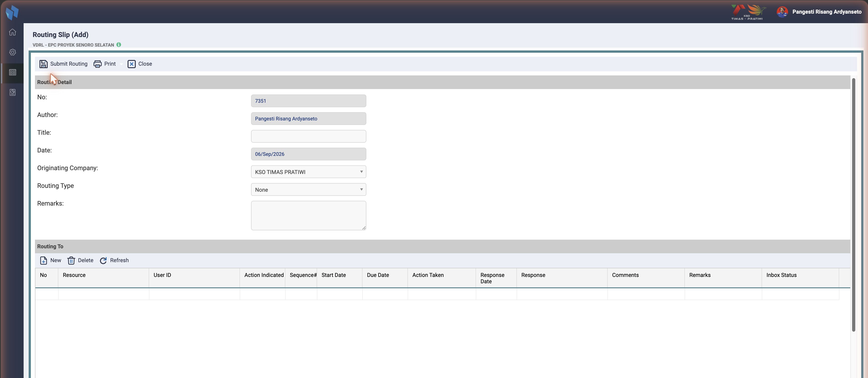Open the settings gear in sidebar

pos(12,52)
